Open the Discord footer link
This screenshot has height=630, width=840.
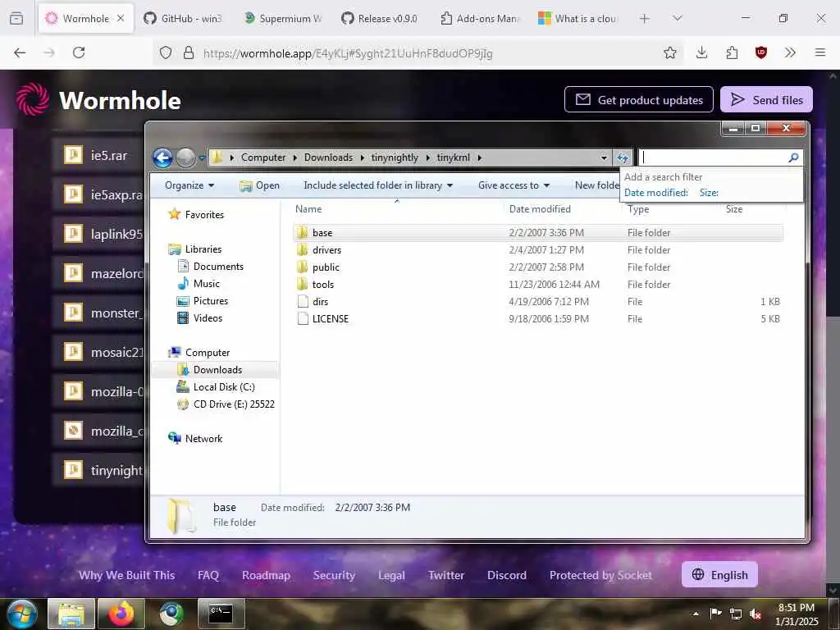pyautogui.click(x=507, y=575)
